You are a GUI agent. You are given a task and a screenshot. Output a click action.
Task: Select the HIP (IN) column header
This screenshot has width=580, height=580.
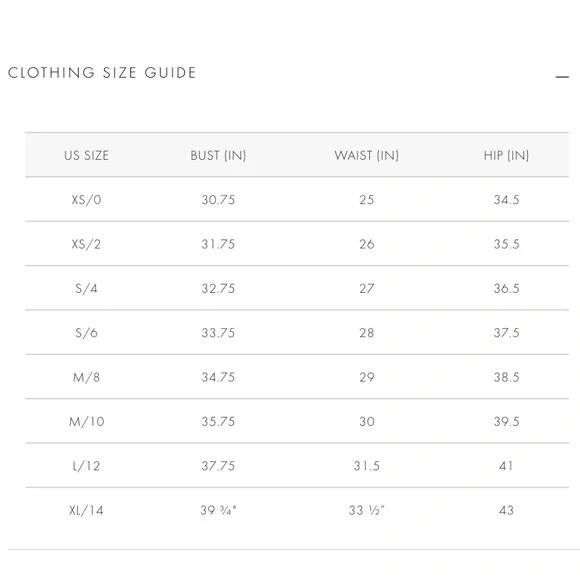click(x=506, y=155)
